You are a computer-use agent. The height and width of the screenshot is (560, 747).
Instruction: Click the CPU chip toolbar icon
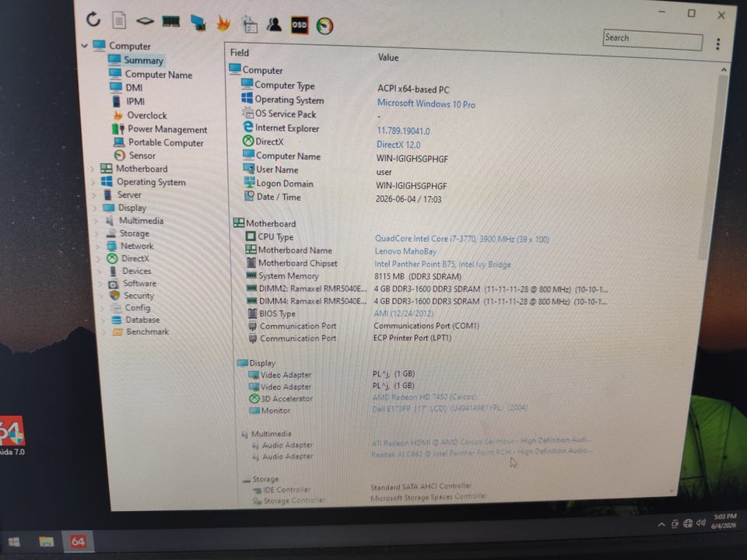coord(145,21)
